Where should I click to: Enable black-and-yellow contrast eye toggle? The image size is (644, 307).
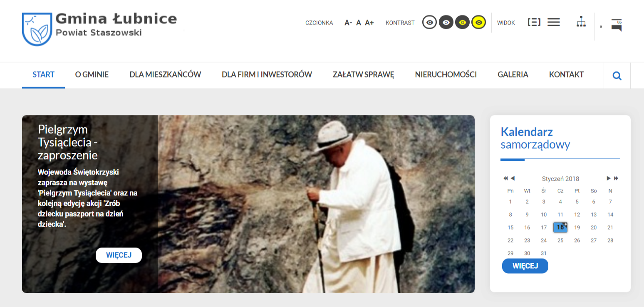tap(462, 22)
